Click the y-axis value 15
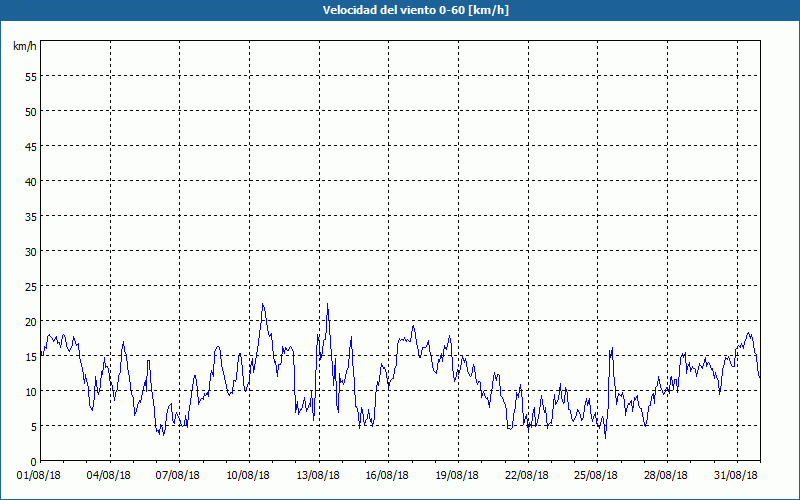 pos(31,357)
